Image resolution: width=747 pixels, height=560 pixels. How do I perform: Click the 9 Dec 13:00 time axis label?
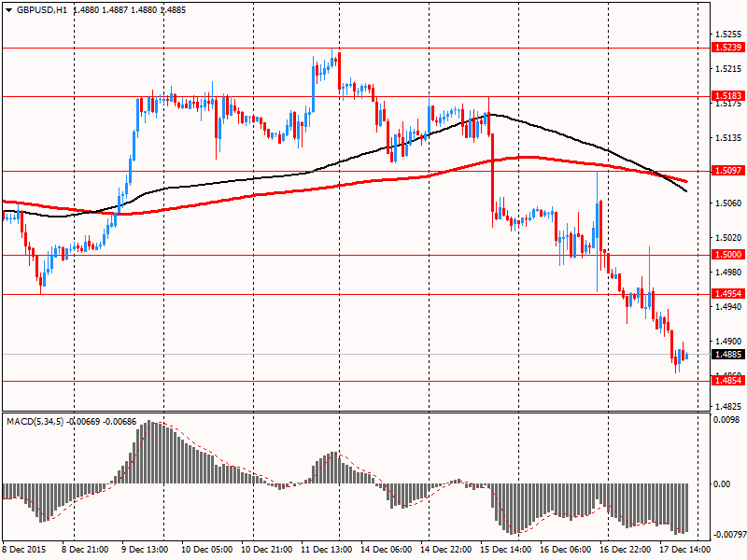(x=147, y=549)
